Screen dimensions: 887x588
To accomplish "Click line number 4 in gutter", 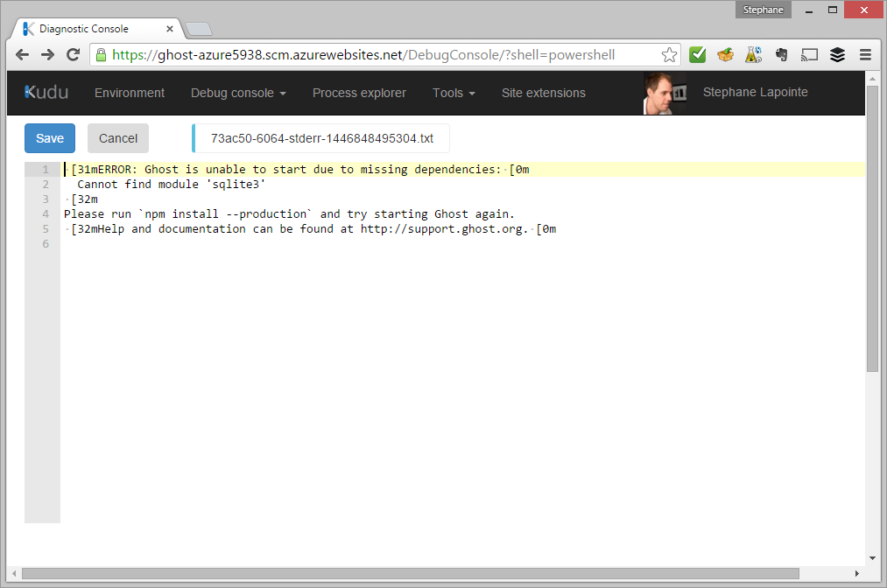I will [x=46, y=213].
